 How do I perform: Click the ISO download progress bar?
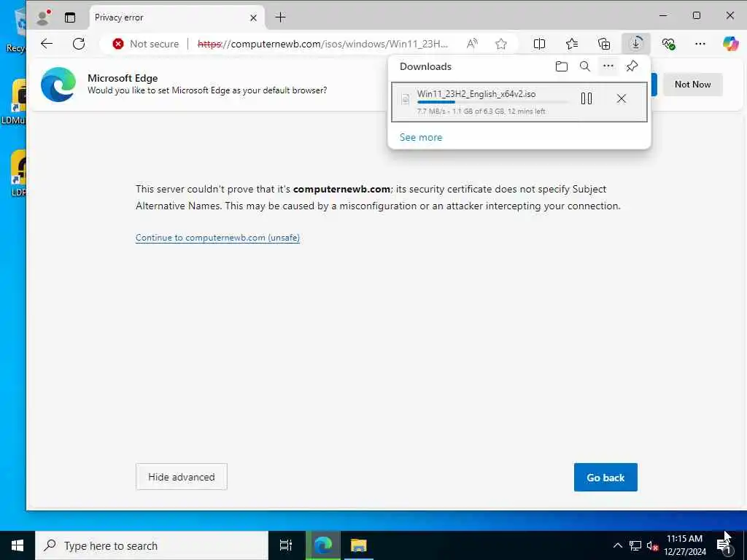coord(493,102)
